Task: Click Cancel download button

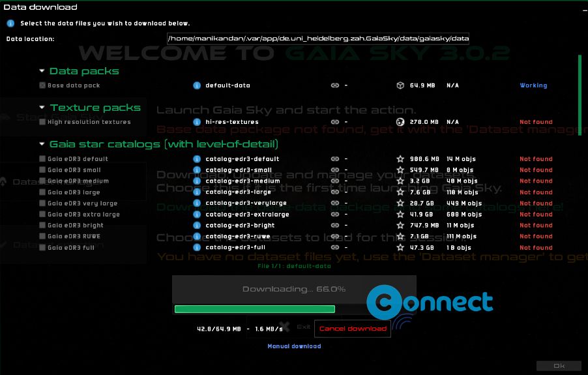Action: [353, 329]
